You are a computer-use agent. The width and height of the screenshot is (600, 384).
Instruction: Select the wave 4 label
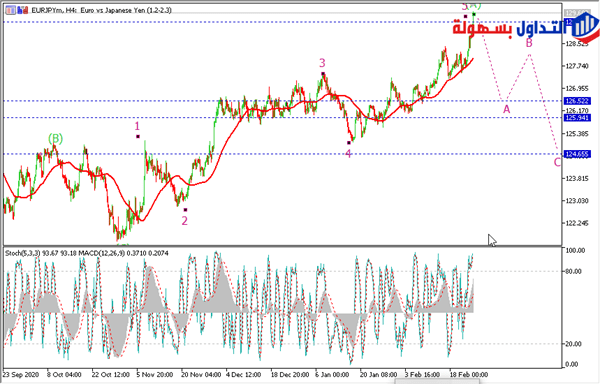click(x=348, y=154)
